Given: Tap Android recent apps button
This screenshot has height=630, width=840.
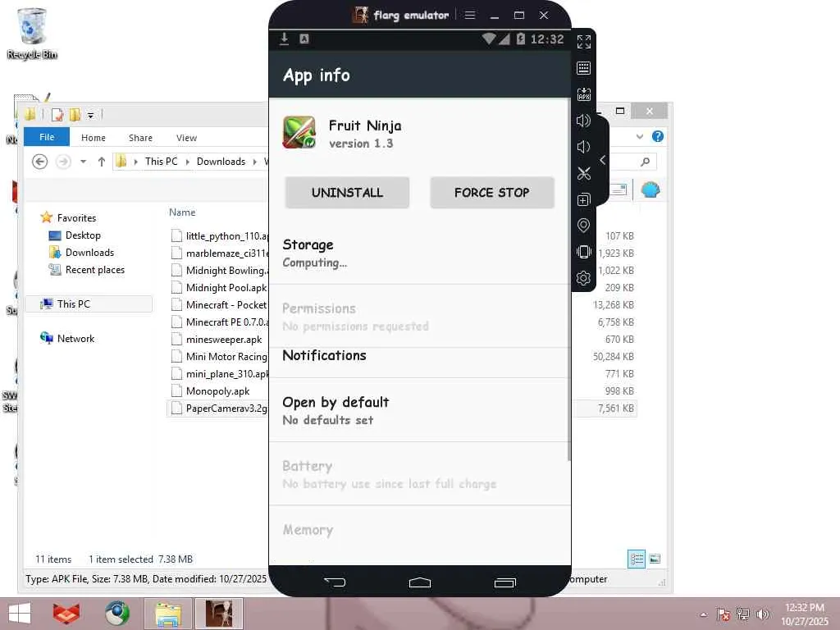Looking at the screenshot, I should 504,582.
